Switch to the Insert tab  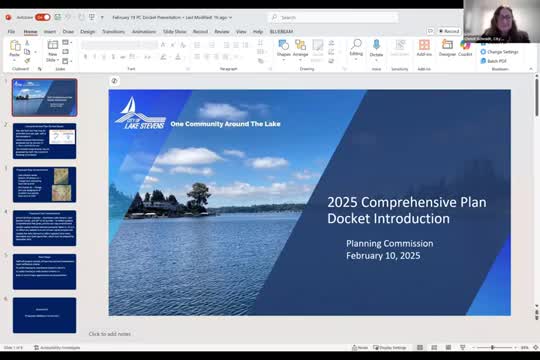[x=50, y=32]
